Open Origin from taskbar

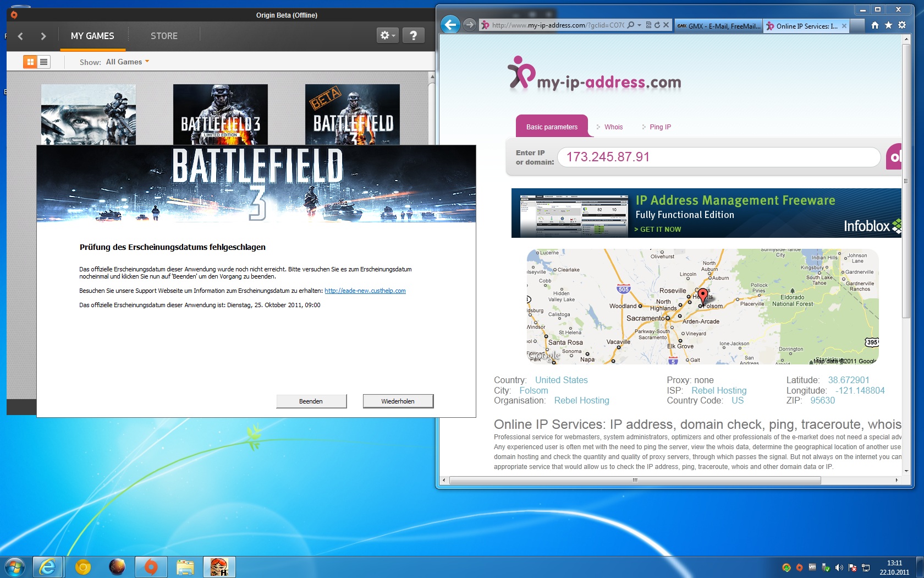151,567
